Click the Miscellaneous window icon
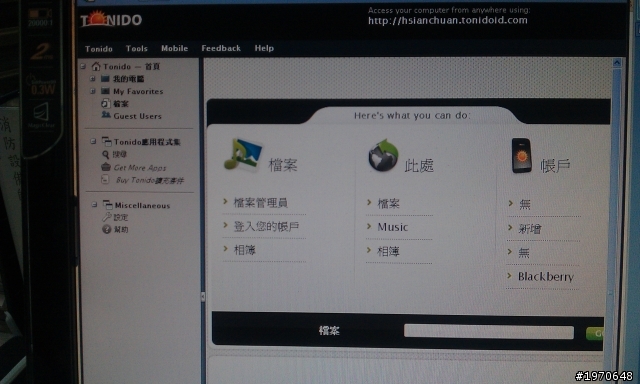640x384 pixels. (107, 204)
